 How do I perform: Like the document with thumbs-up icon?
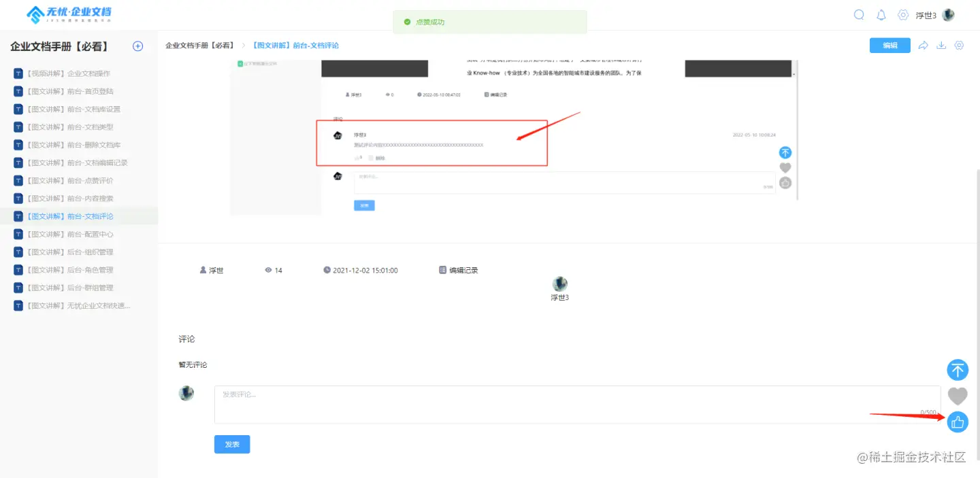(958, 422)
